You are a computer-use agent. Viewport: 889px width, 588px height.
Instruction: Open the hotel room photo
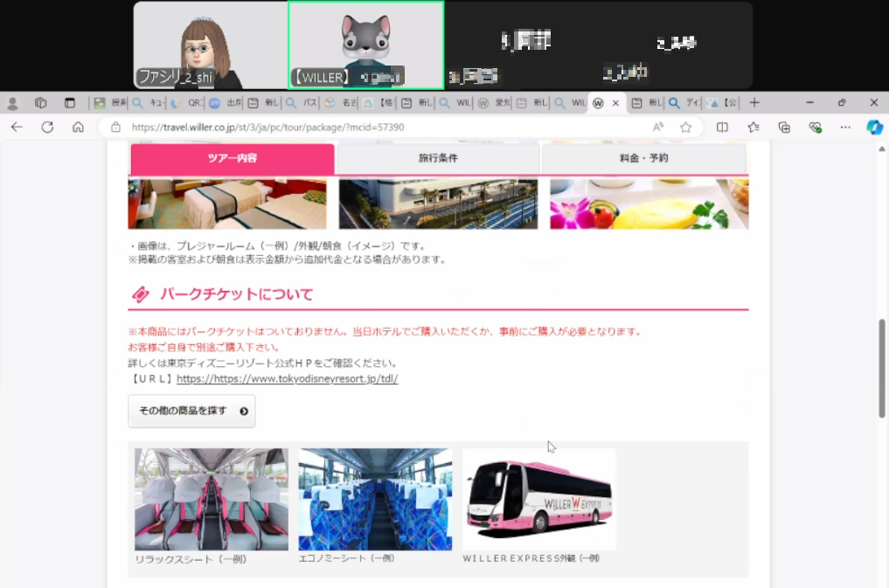coord(227,204)
